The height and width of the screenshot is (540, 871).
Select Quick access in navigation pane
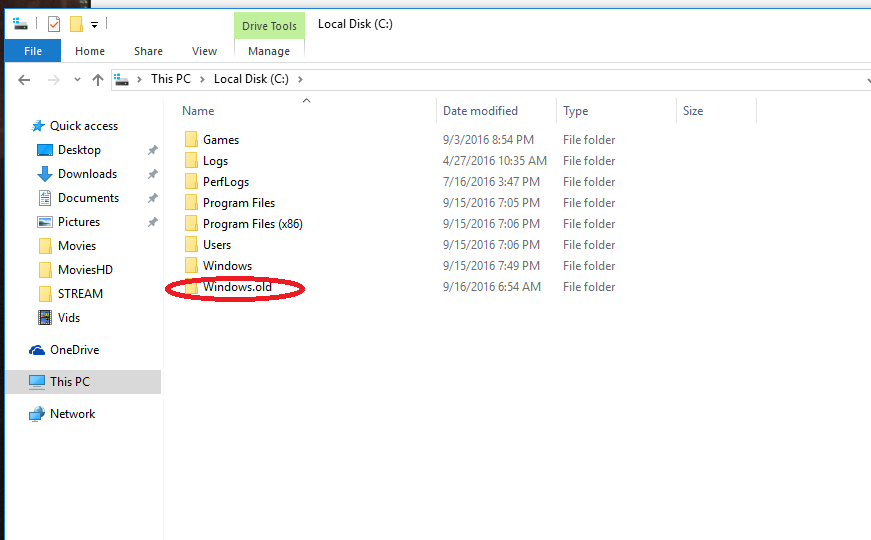[84, 126]
